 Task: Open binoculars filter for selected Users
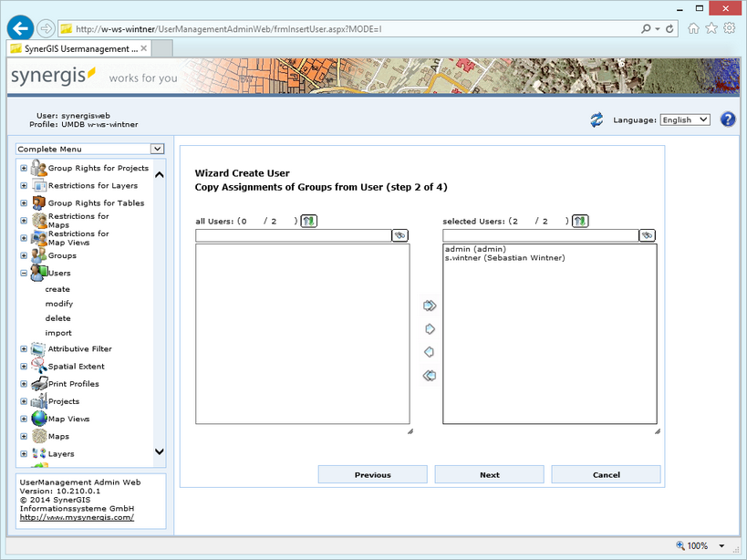point(646,234)
